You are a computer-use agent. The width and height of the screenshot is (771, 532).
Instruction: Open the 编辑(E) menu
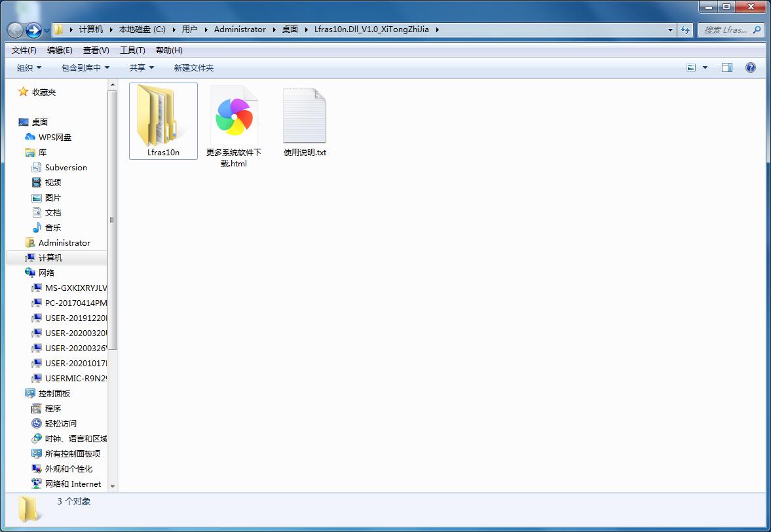(x=60, y=50)
